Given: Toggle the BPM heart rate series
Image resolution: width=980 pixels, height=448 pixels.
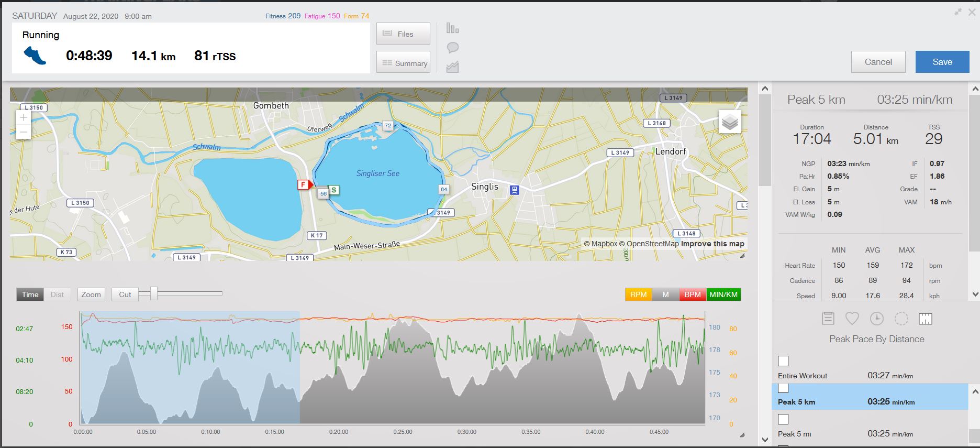Looking at the screenshot, I should pyautogui.click(x=692, y=294).
